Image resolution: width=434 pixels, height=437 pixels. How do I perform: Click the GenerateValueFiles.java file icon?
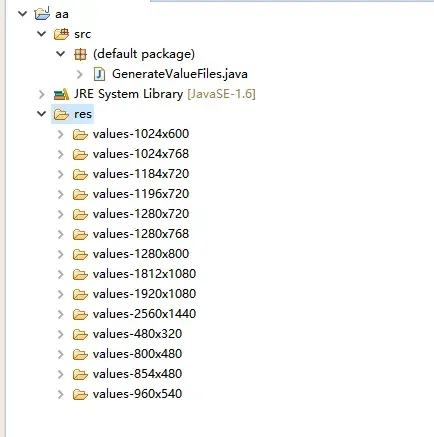click(x=99, y=74)
